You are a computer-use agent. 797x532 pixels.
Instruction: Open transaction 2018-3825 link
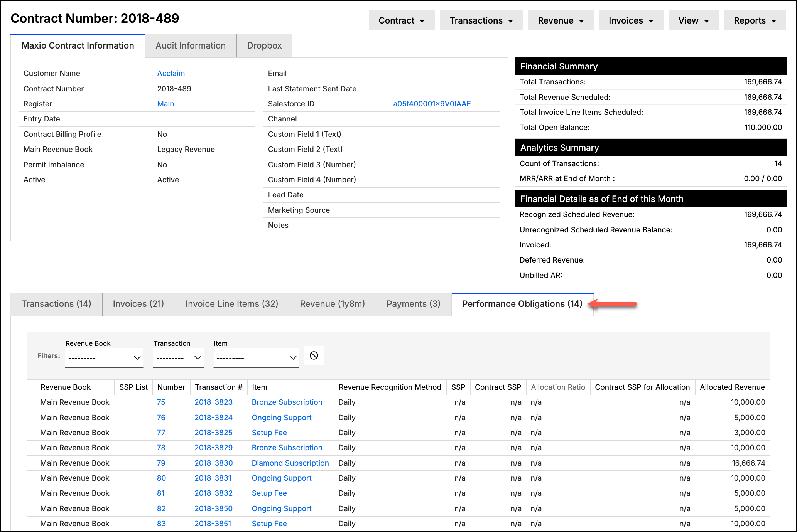pos(213,433)
